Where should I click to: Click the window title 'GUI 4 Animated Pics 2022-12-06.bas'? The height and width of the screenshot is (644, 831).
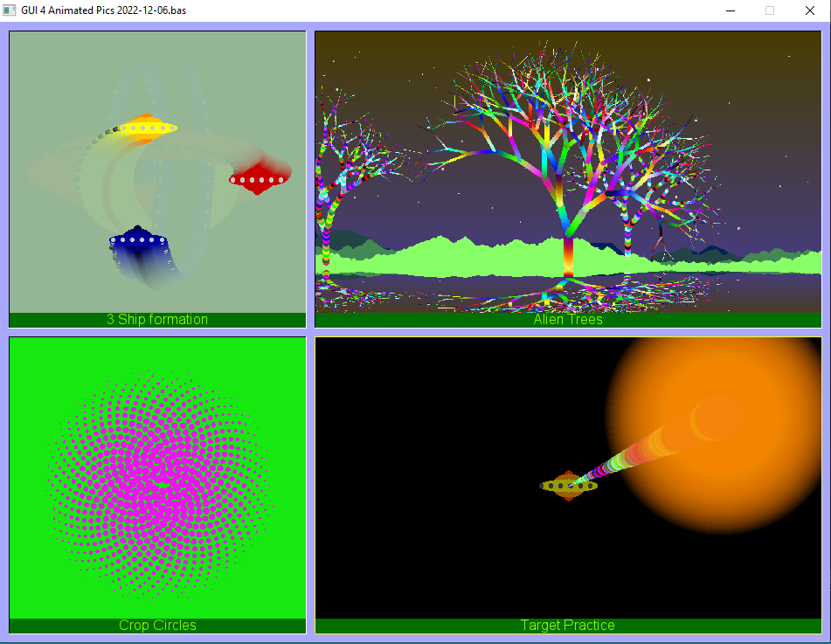tap(103, 10)
